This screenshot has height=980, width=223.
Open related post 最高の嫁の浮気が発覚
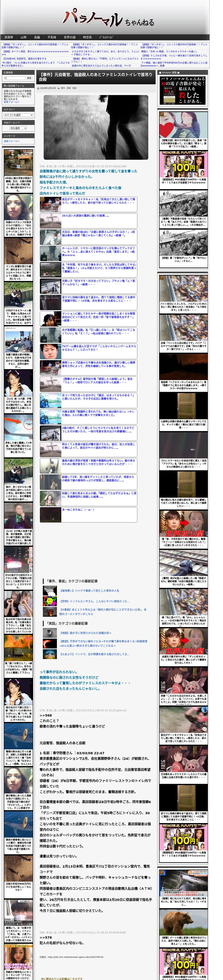(99, 463)
